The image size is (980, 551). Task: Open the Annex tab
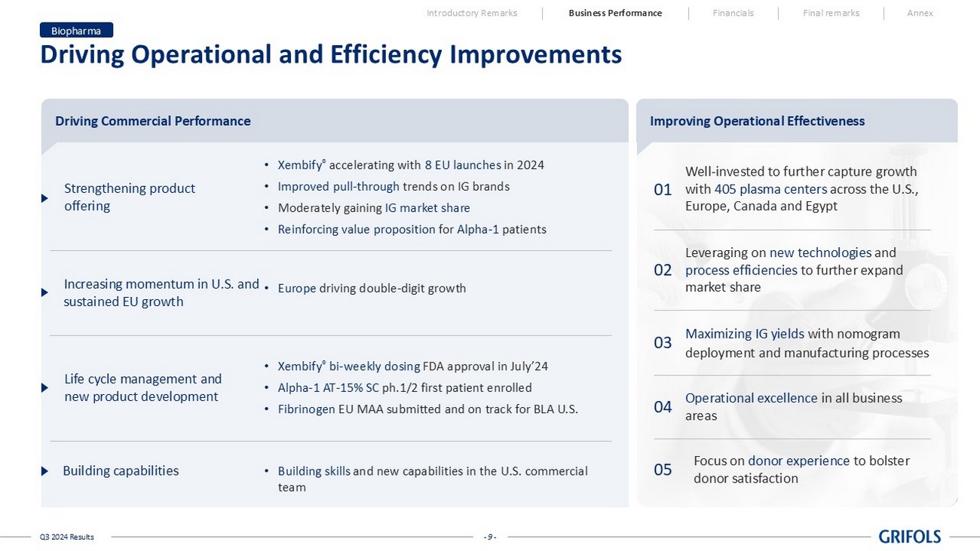[x=920, y=13]
